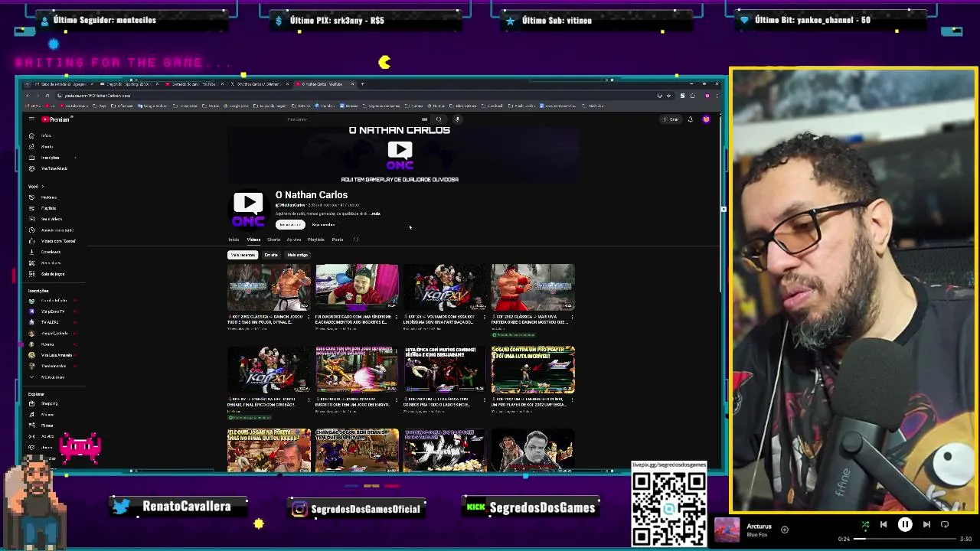The image size is (980, 551).
Task: Start voice search with microphone icon
Action: [457, 119]
